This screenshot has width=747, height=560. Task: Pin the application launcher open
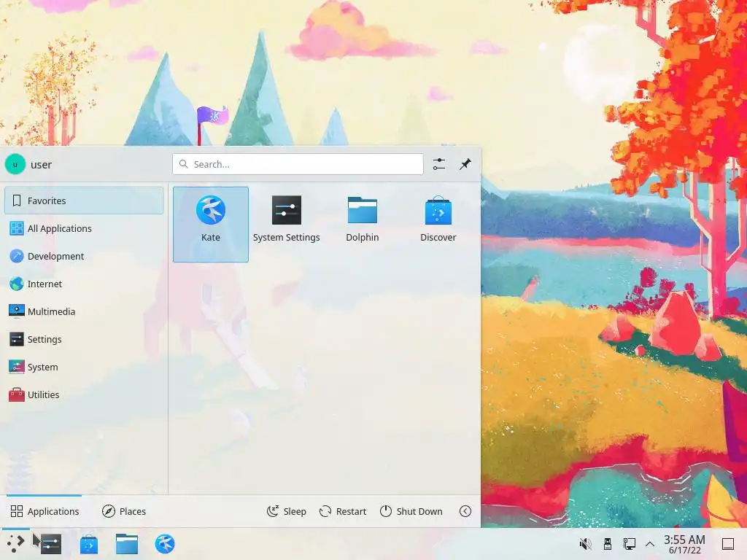(465, 164)
